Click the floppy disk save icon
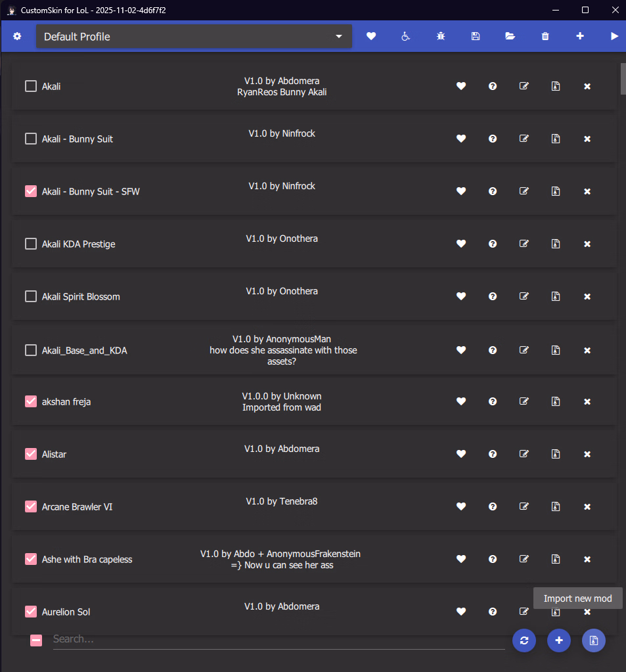 coord(476,36)
